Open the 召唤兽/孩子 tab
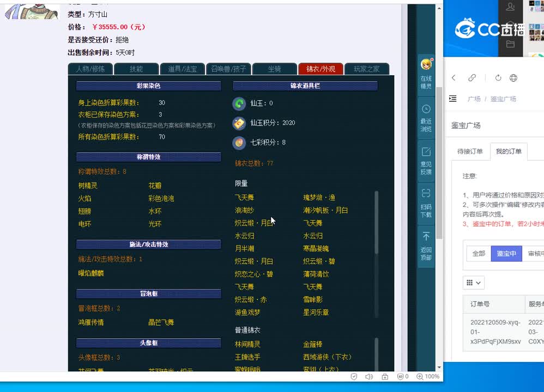Screen dimensions: 544x392 click(228, 69)
